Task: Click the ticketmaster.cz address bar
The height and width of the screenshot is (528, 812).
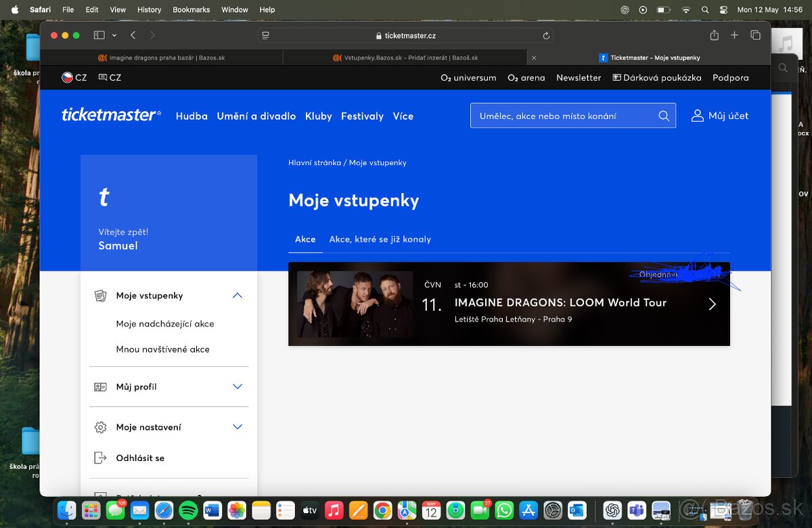Action: (x=406, y=36)
